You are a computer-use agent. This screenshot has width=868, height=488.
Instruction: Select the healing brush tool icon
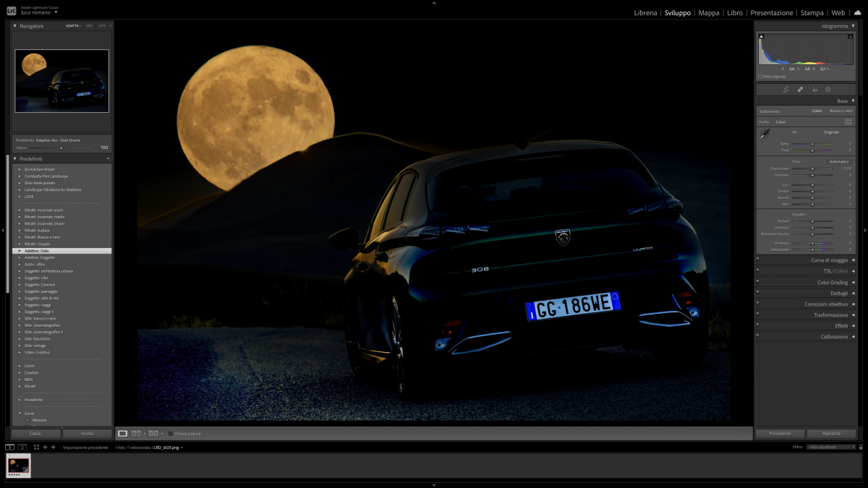click(x=800, y=90)
